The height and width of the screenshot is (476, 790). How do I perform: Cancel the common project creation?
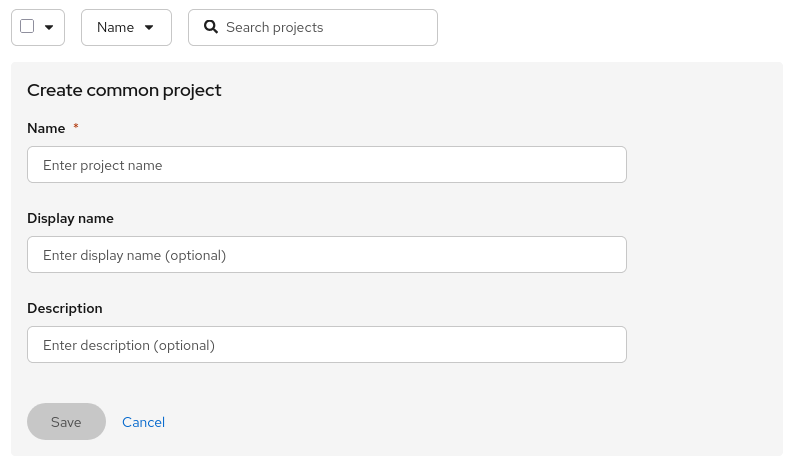(x=143, y=422)
